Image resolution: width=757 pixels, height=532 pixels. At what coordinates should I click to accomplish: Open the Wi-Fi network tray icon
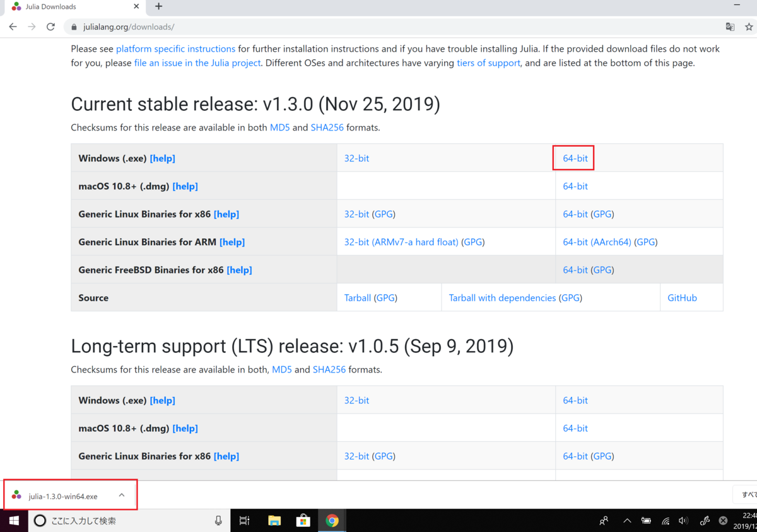(x=666, y=521)
